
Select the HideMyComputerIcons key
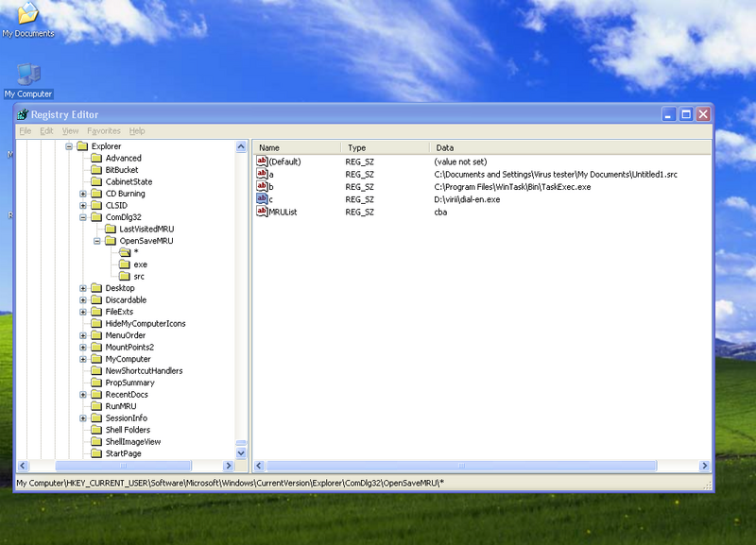click(146, 323)
